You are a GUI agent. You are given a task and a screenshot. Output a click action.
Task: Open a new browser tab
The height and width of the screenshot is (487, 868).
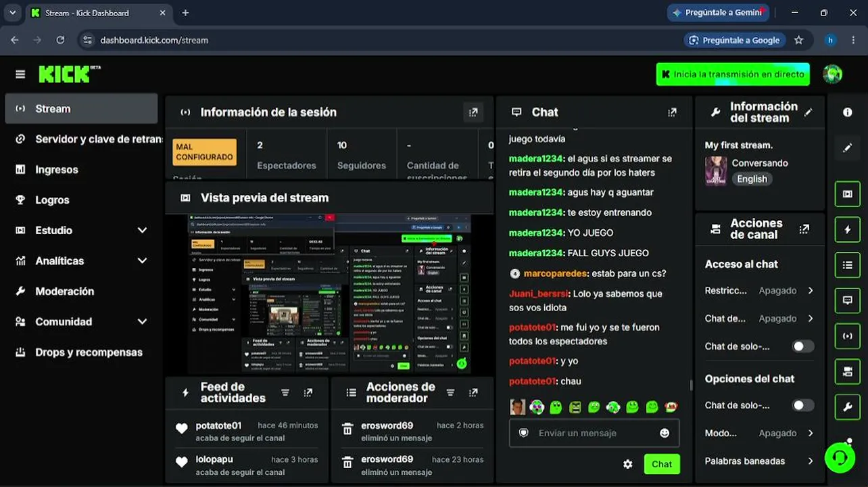pos(185,13)
